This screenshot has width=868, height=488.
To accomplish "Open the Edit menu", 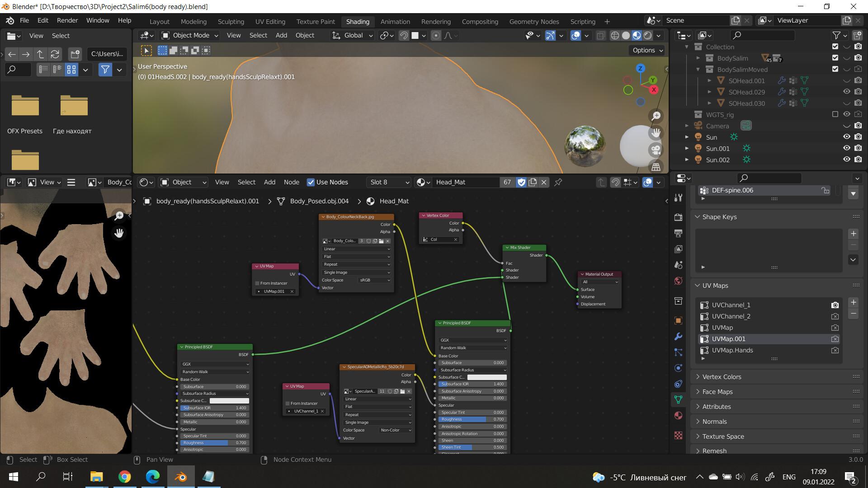I will 43,20.
